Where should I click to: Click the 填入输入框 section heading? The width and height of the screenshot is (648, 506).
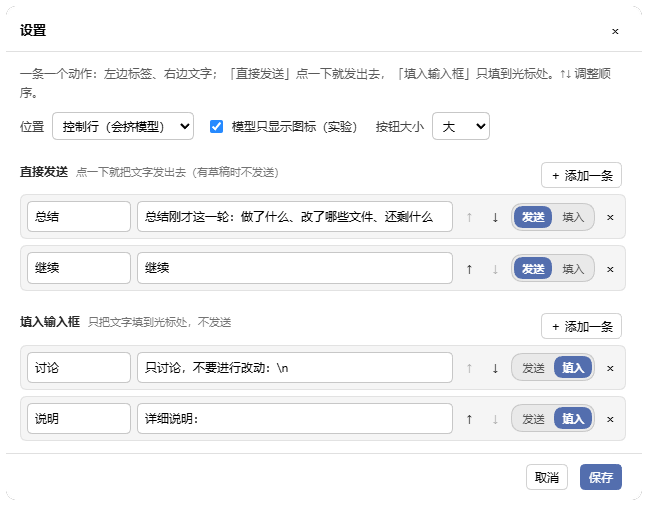click(50, 322)
